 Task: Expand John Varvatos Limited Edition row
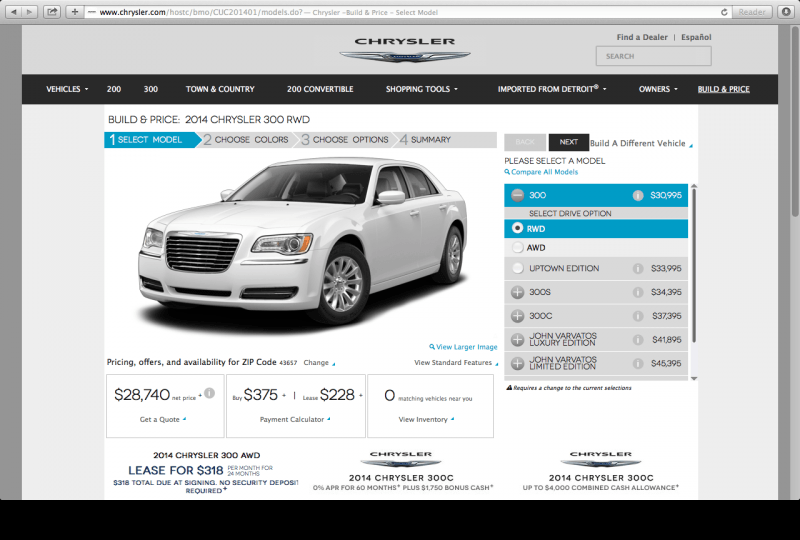(x=517, y=363)
